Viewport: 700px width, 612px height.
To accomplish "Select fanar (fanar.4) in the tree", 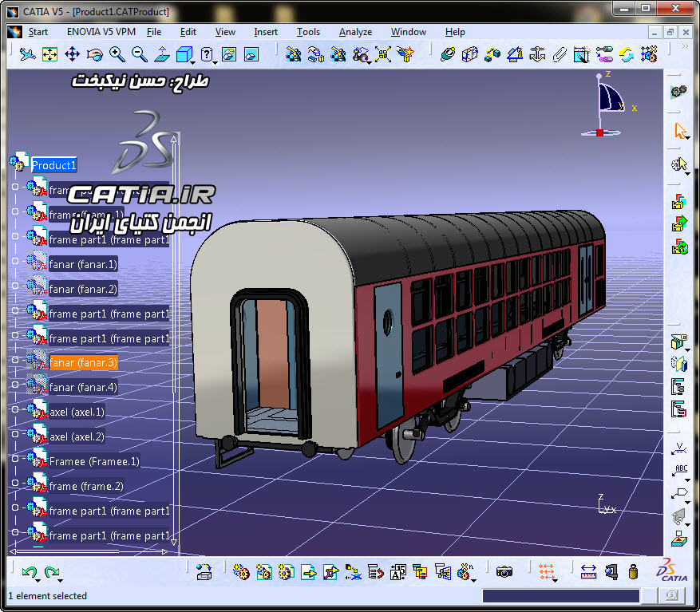I will click(x=83, y=387).
